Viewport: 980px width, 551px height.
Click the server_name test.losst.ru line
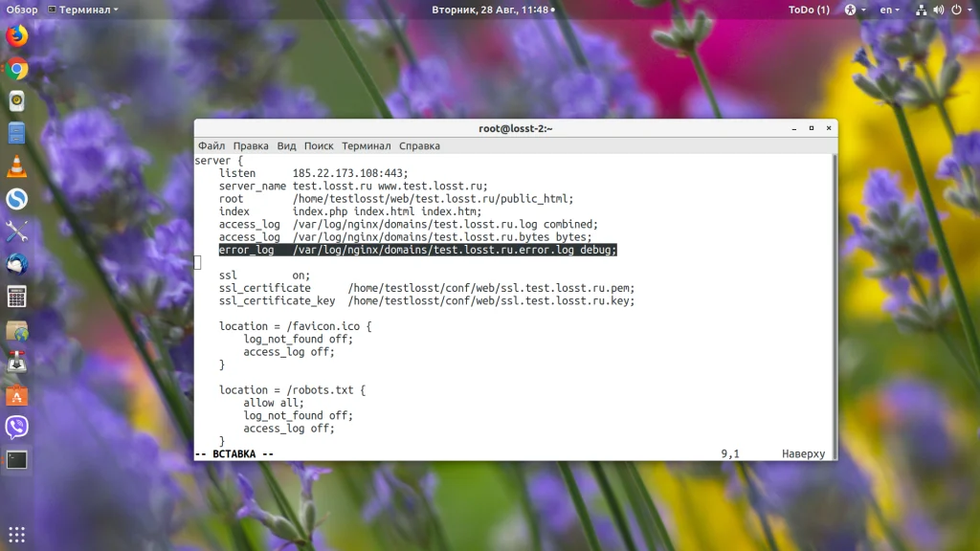pos(353,187)
